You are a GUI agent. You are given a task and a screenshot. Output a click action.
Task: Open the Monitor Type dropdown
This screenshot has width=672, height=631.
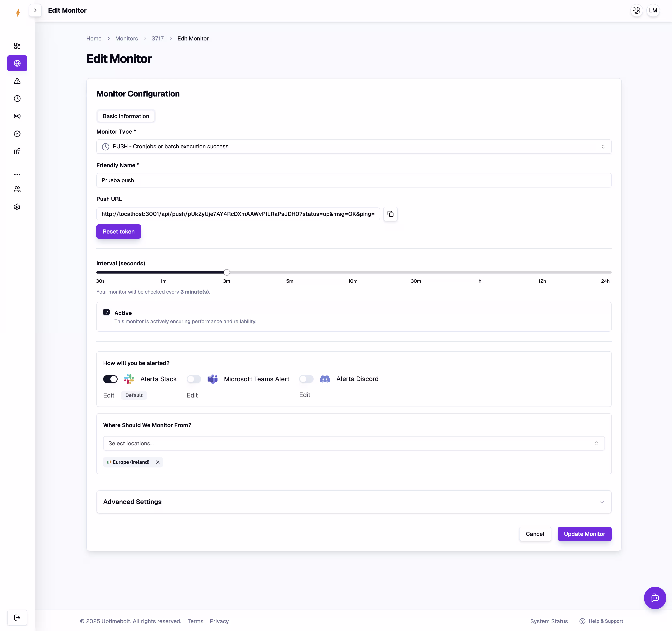354,147
